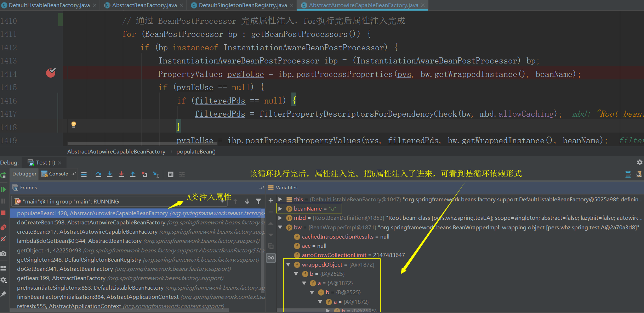Select the doCreateBean:598 stack frame
The image size is (644, 313).
click(x=137, y=222)
